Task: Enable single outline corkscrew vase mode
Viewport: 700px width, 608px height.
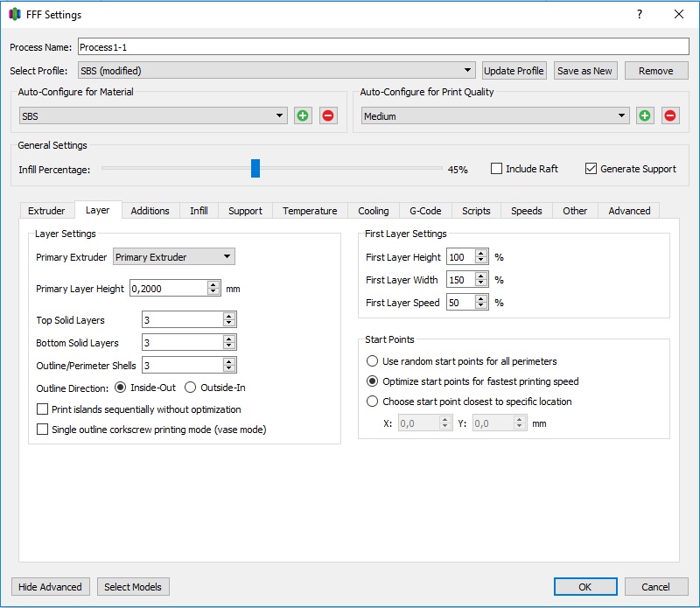Action: tap(42, 430)
